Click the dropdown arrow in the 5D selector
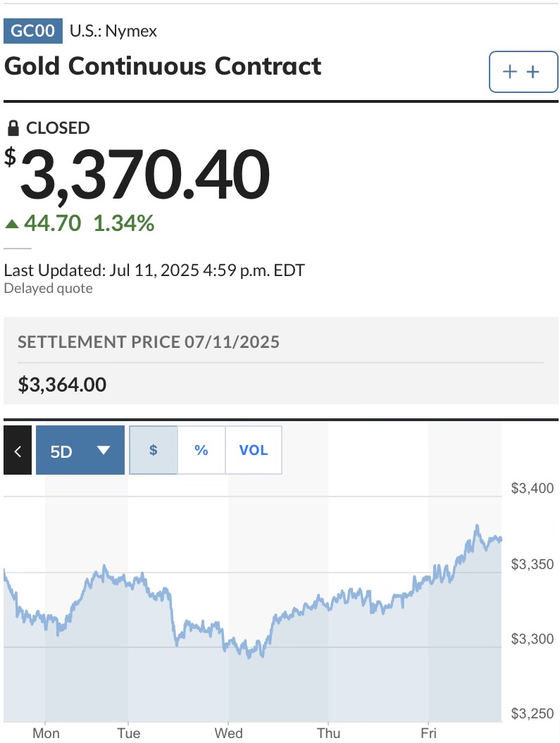560x743 pixels. [x=104, y=450]
